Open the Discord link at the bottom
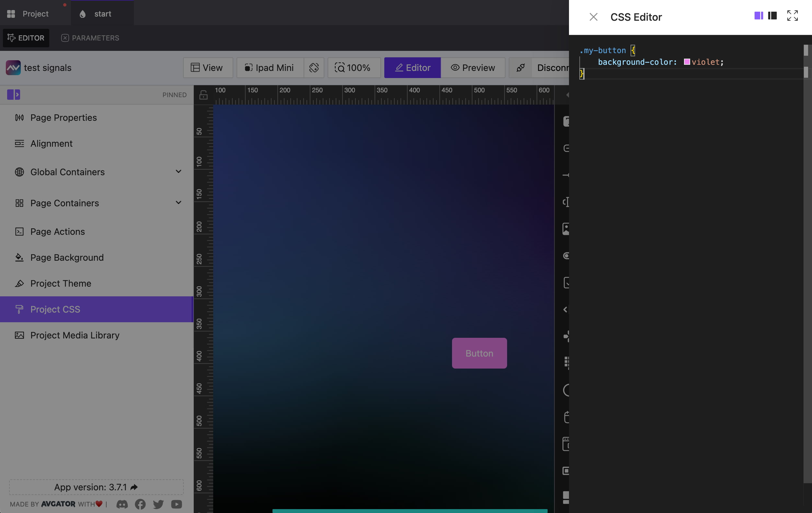The height and width of the screenshot is (513, 812). click(x=122, y=504)
